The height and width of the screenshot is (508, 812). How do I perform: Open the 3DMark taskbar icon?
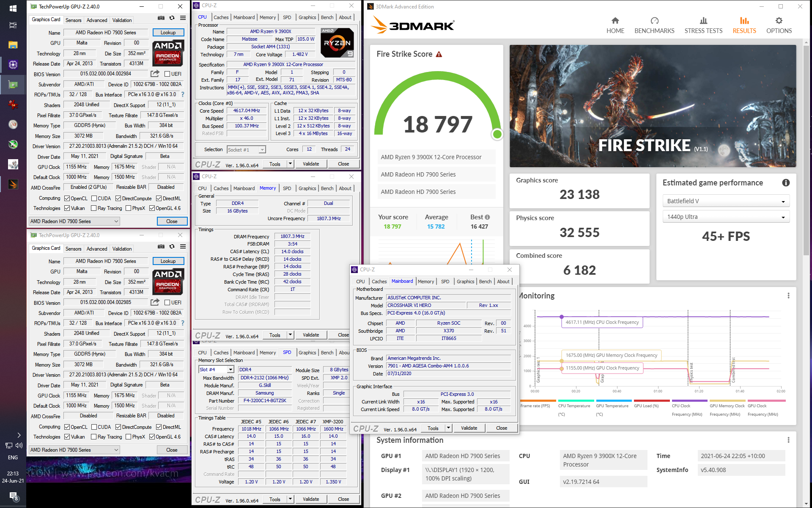[13, 184]
